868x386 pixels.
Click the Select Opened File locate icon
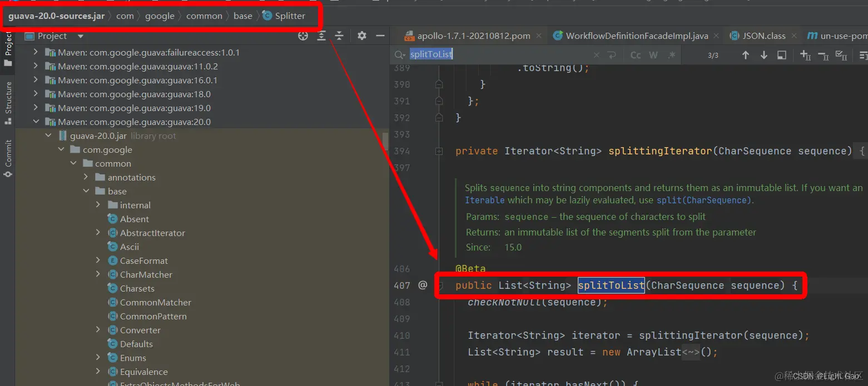click(302, 36)
